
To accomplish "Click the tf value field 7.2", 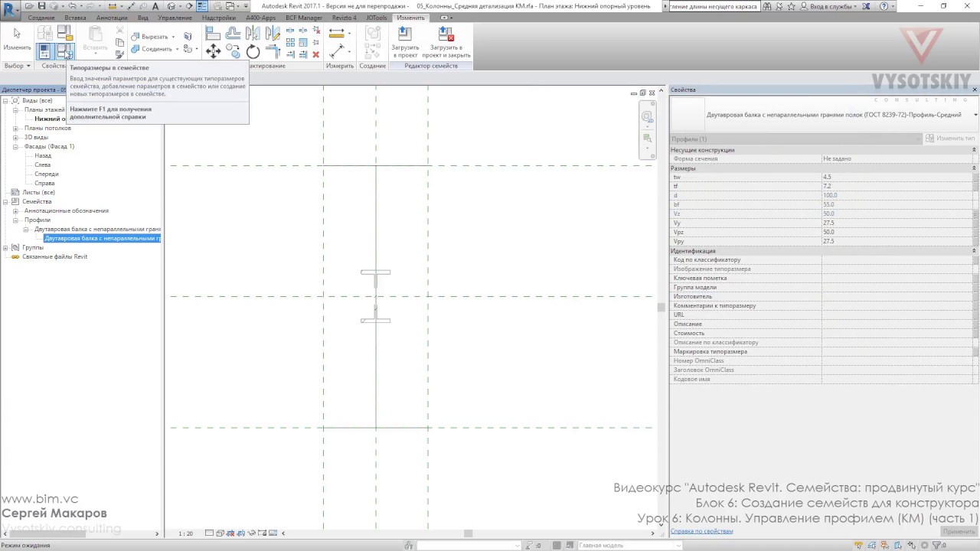I will (897, 186).
